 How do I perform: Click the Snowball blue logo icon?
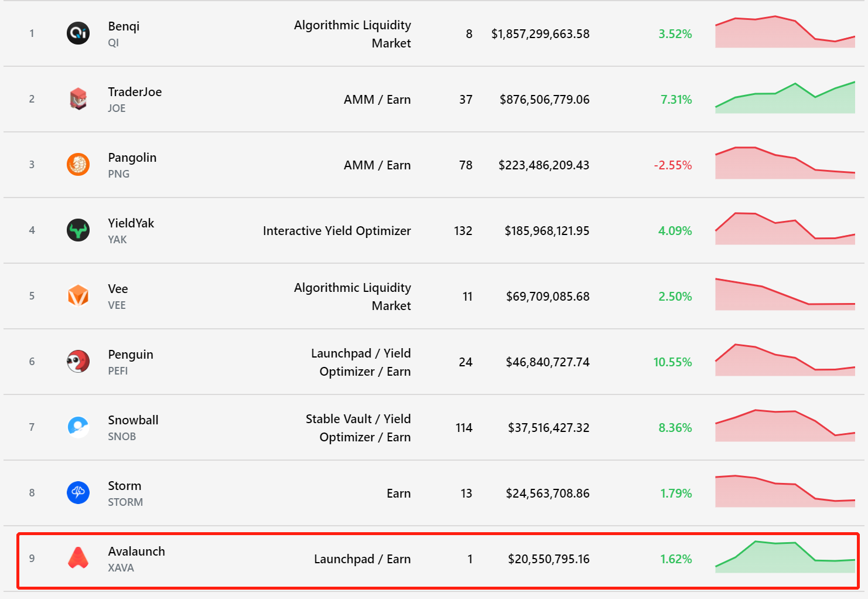tap(78, 427)
